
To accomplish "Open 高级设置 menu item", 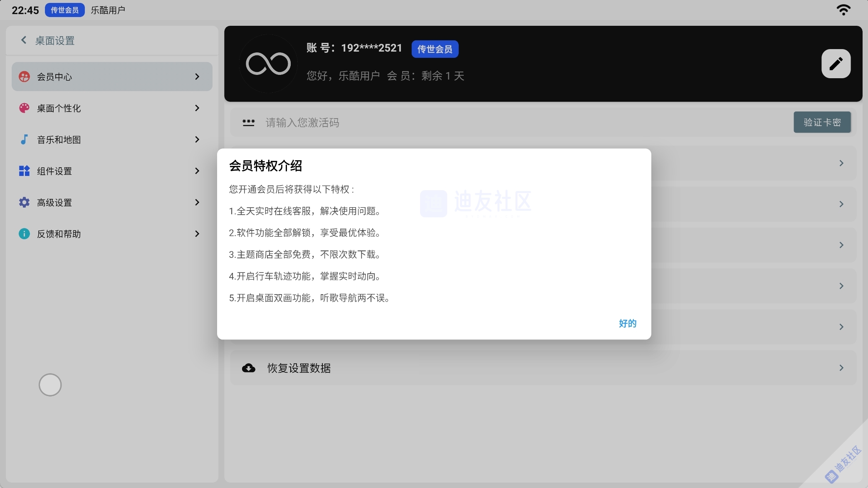I will coord(112,202).
